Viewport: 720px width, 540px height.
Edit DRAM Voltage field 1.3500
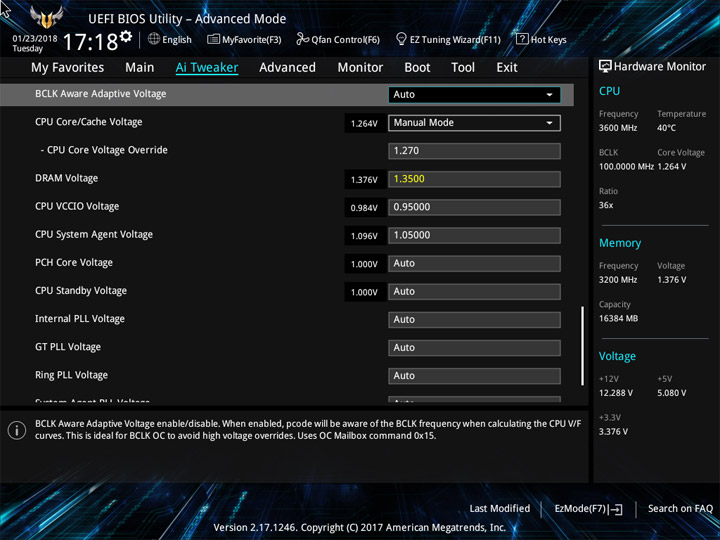474,179
